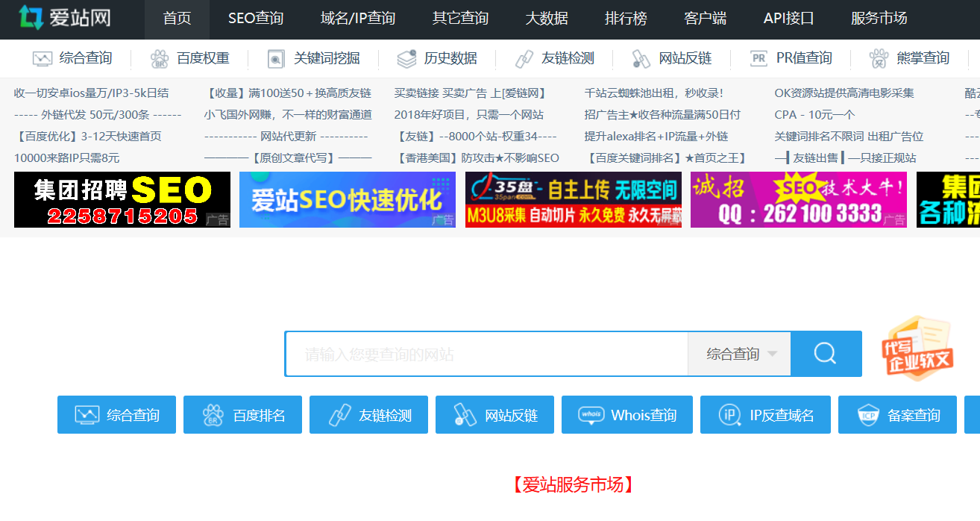Click the ad link 外链代发 50元/300条
This screenshot has width=980, height=521.
click(98, 115)
